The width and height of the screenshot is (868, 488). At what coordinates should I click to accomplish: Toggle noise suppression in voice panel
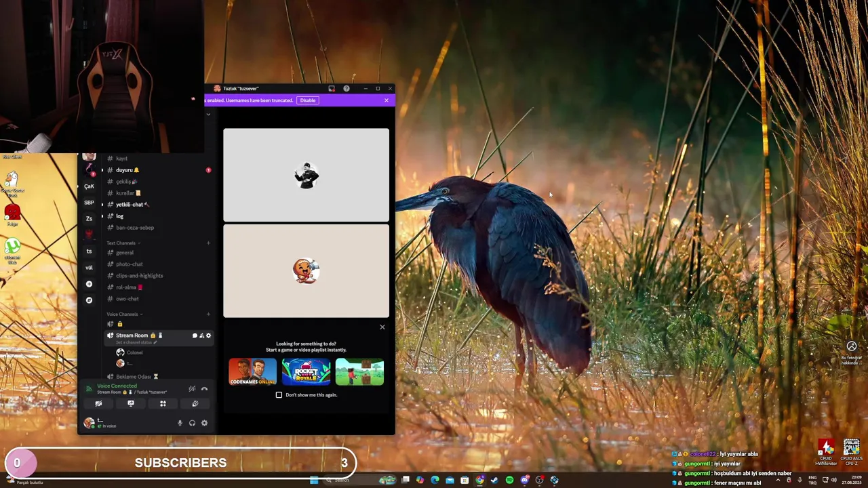coord(192,389)
